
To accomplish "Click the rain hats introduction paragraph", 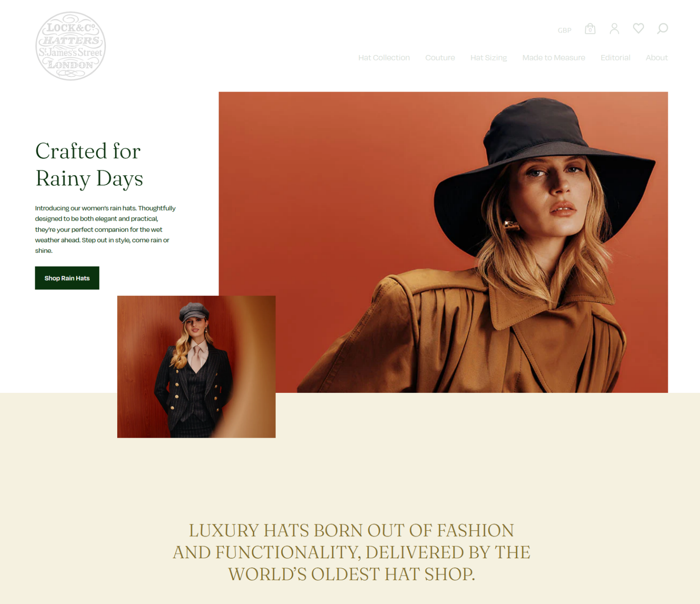I will click(105, 229).
